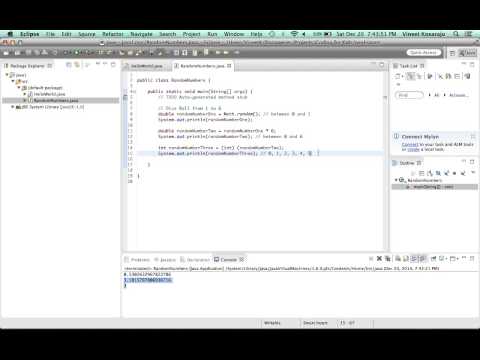Collapse the RandomNumbers class in Outline
480x360 pixels.
tap(396, 180)
